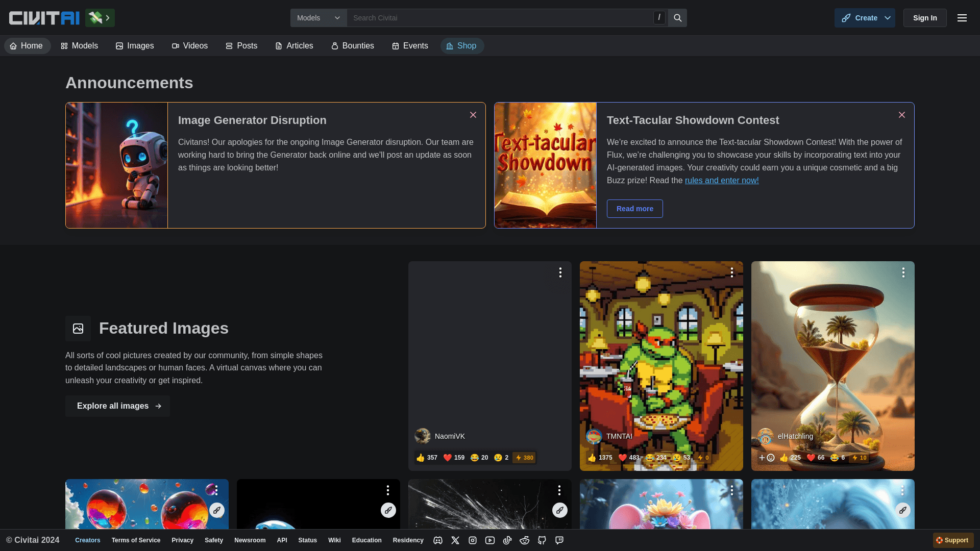Click into the Search Civitai field
This screenshot has width=980, height=551.
(500, 18)
